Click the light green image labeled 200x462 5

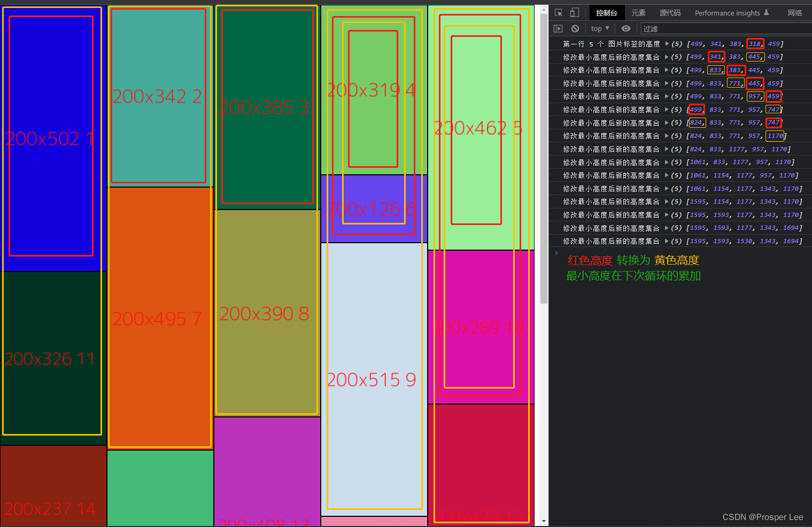pyautogui.click(x=481, y=128)
